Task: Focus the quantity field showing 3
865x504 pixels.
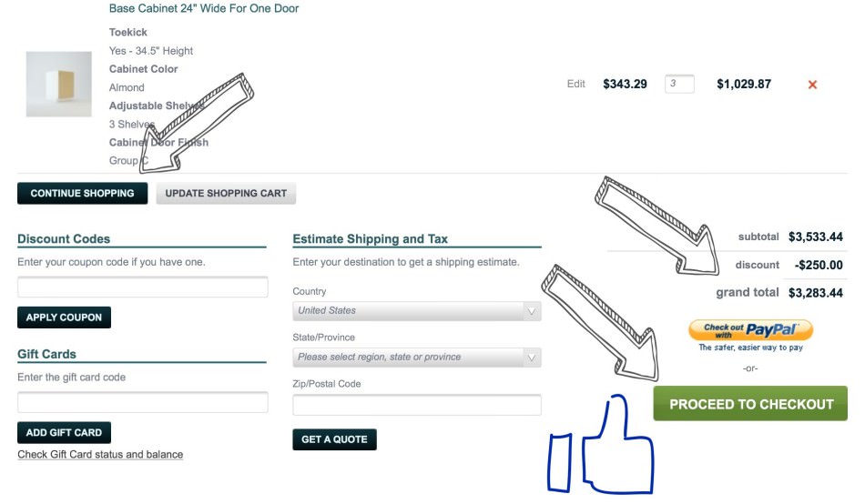Action: [679, 84]
